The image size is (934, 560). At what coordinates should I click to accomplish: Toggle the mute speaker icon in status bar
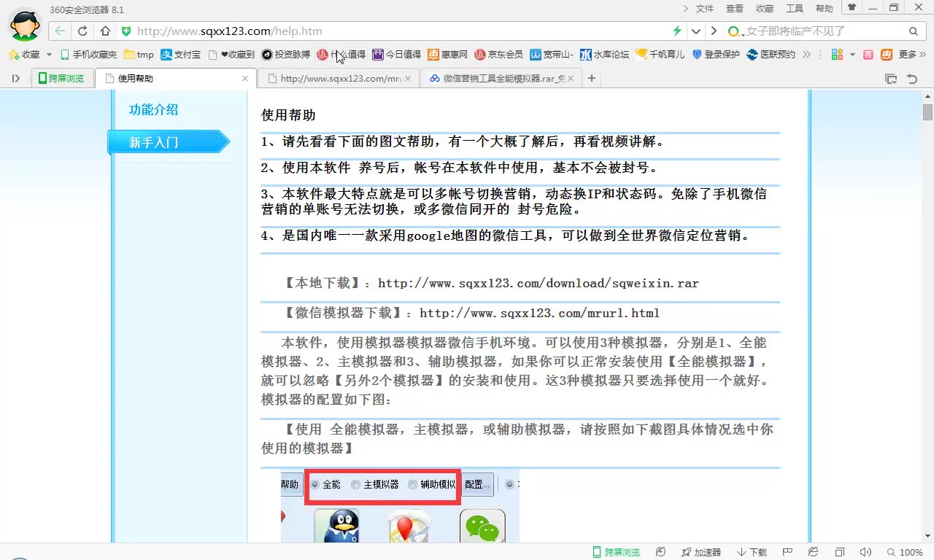(865, 552)
